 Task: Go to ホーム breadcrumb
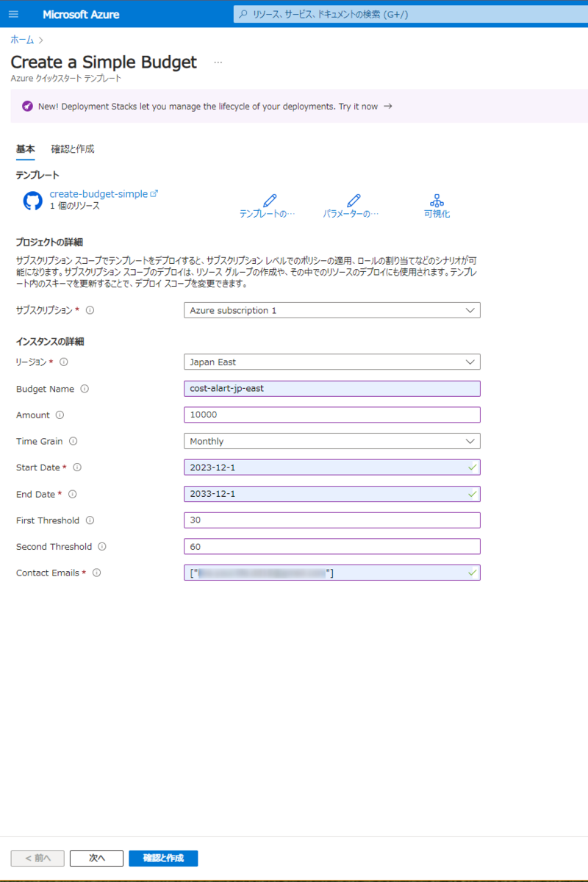click(22, 40)
